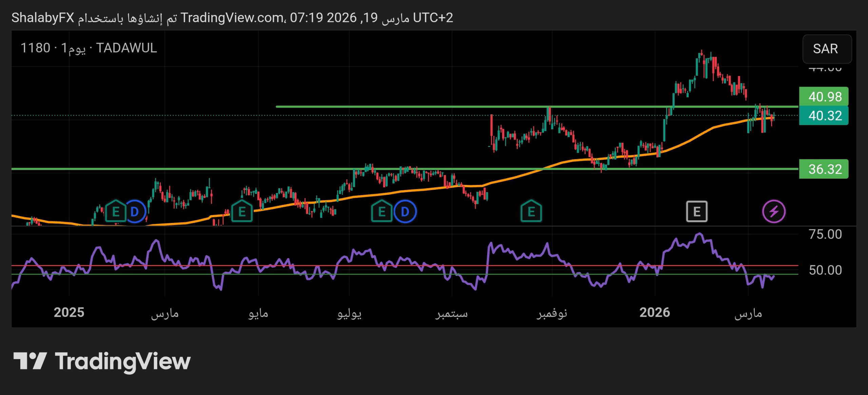Click the second blue dividend D marker

405,212
